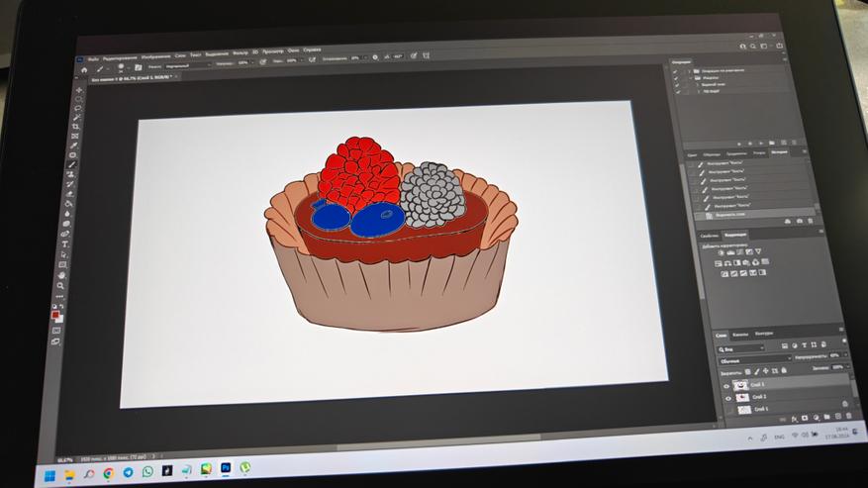Toggle first action set checkmark in Операции
This screenshot has height=488, width=868.
(675, 71)
